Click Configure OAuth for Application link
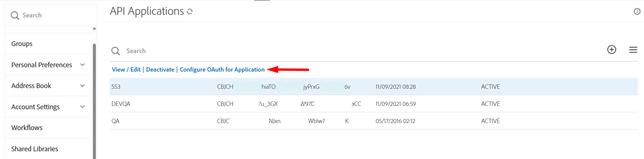Image resolution: width=644 pixels, height=159 pixels. (222, 70)
